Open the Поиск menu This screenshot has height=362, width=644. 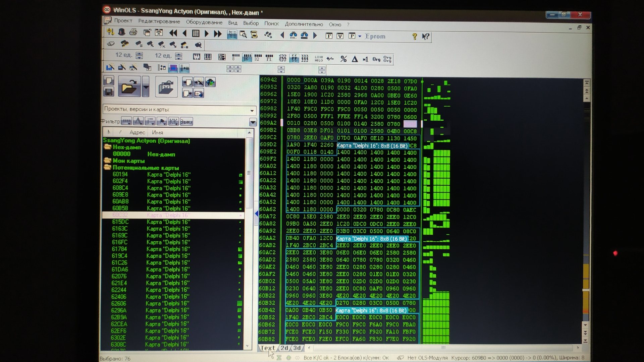(271, 23)
